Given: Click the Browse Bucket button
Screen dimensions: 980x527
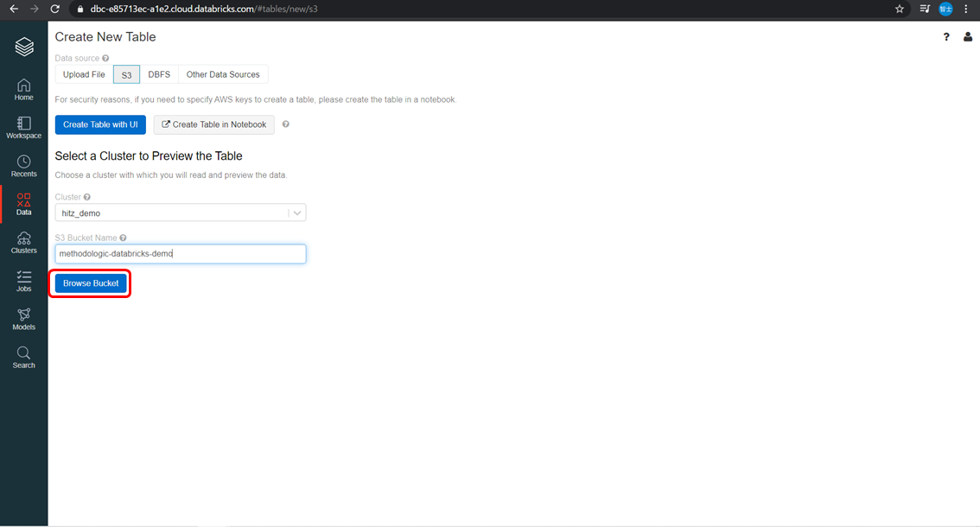Looking at the screenshot, I should 91,283.
